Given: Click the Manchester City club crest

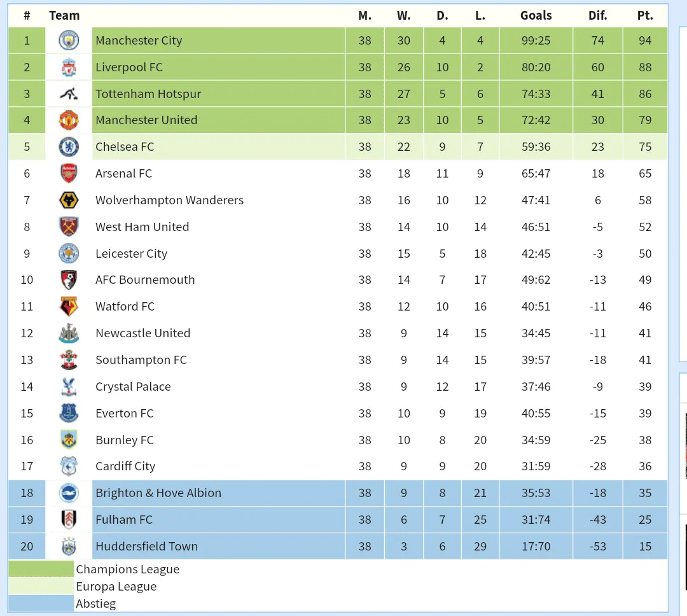Looking at the screenshot, I should point(69,41).
